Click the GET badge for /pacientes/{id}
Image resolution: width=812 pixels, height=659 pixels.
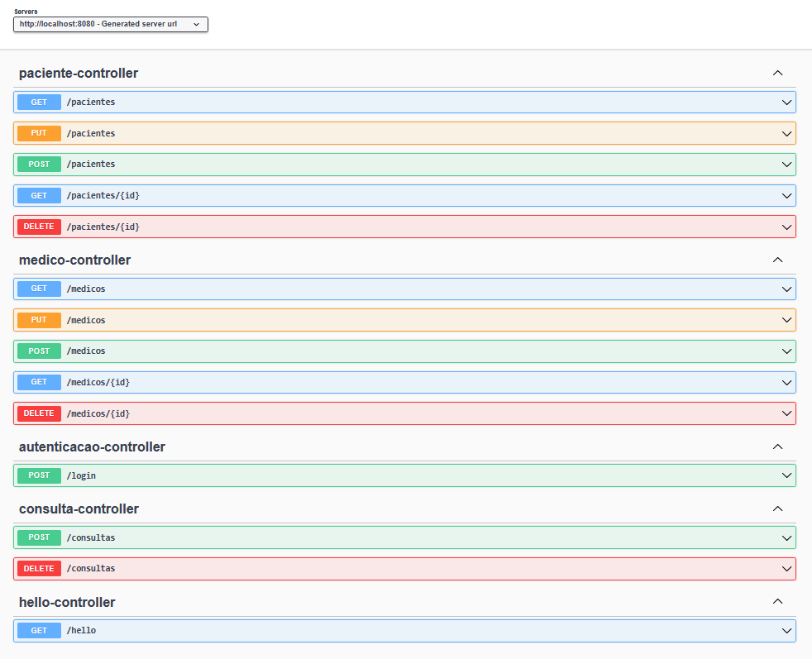click(x=39, y=196)
